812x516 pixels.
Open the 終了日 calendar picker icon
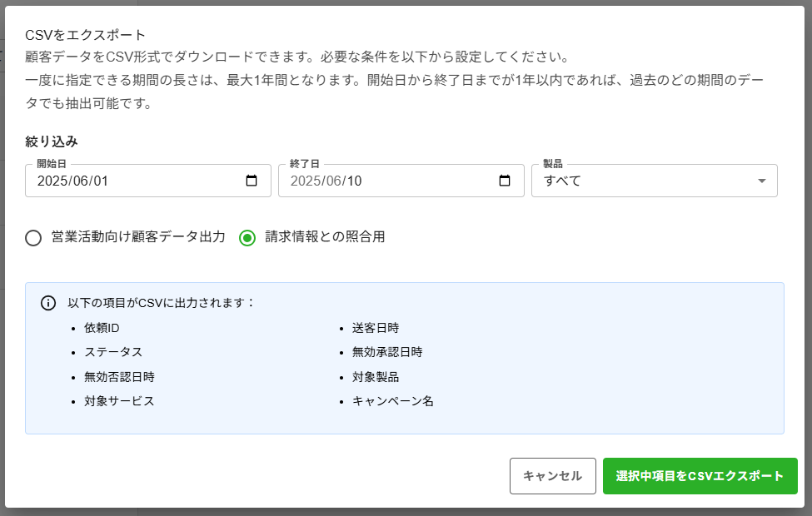point(504,181)
